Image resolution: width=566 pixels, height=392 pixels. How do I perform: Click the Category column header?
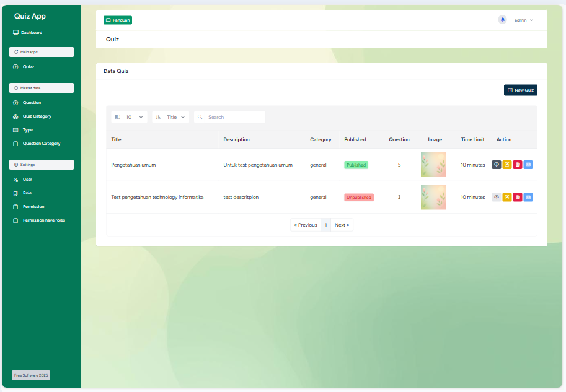click(321, 139)
